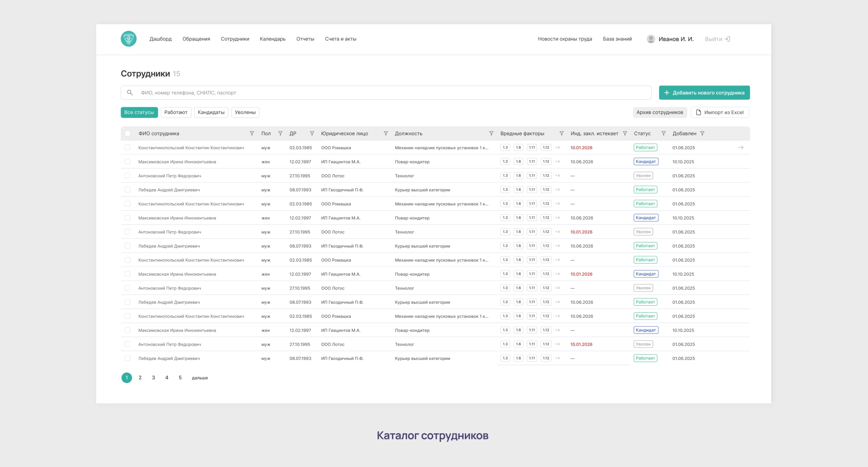The image size is (868, 467).
Task: Switch to the Кандидаты status tab
Action: pos(211,112)
